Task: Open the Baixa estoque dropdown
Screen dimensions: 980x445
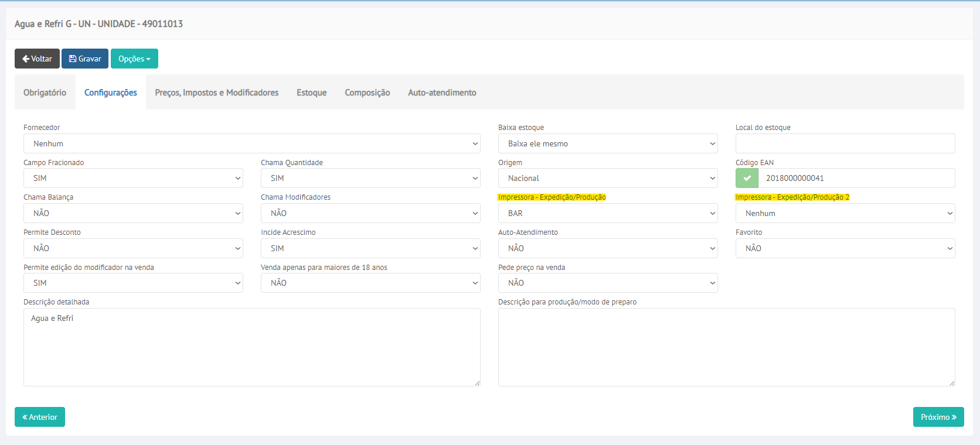Action: point(607,143)
